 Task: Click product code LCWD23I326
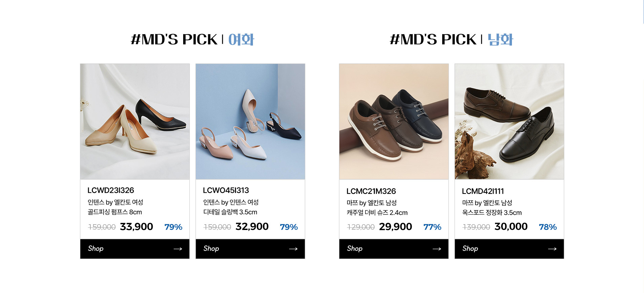pyautogui.click(x=111, y=190)
